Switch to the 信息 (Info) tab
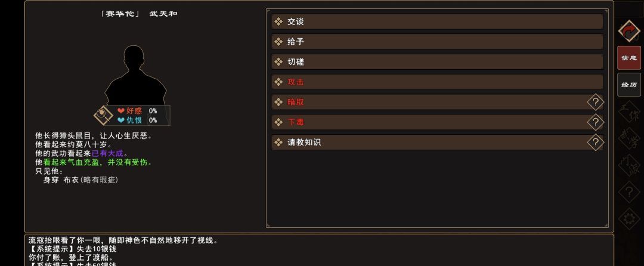 [x=628, y=58]
